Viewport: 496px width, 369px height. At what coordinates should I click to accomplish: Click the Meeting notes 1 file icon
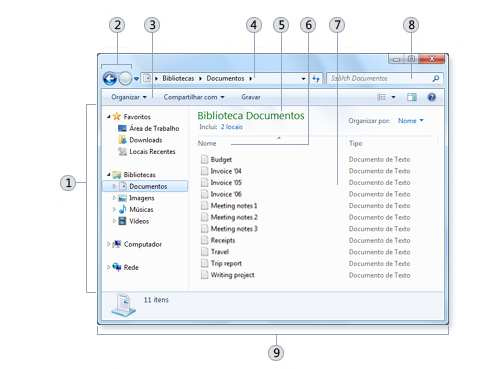pos(204,206)
